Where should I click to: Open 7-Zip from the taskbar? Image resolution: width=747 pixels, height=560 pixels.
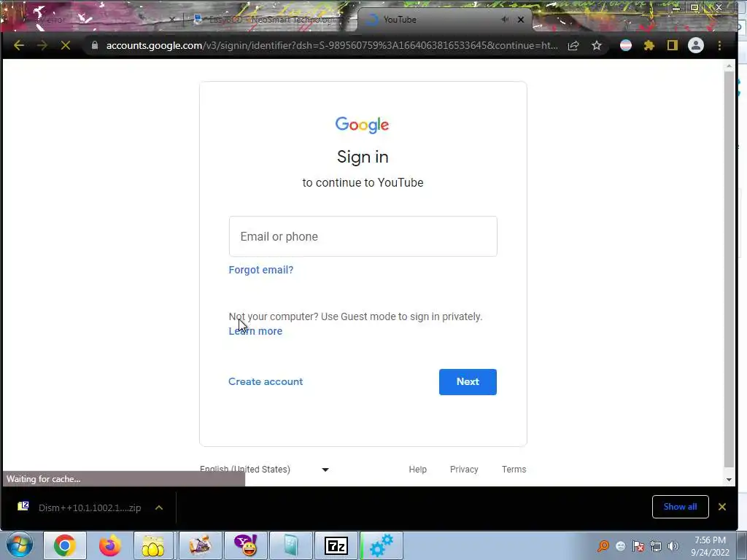[x=336, y=545]
